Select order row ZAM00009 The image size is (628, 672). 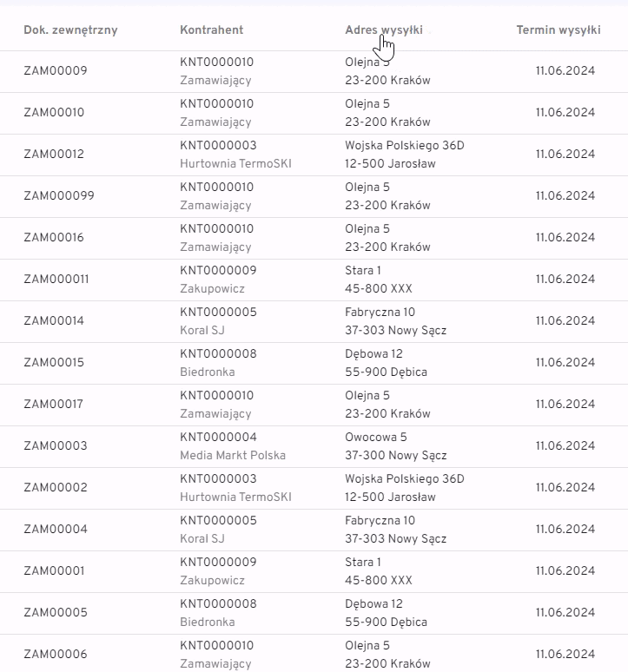pos(56,71)
